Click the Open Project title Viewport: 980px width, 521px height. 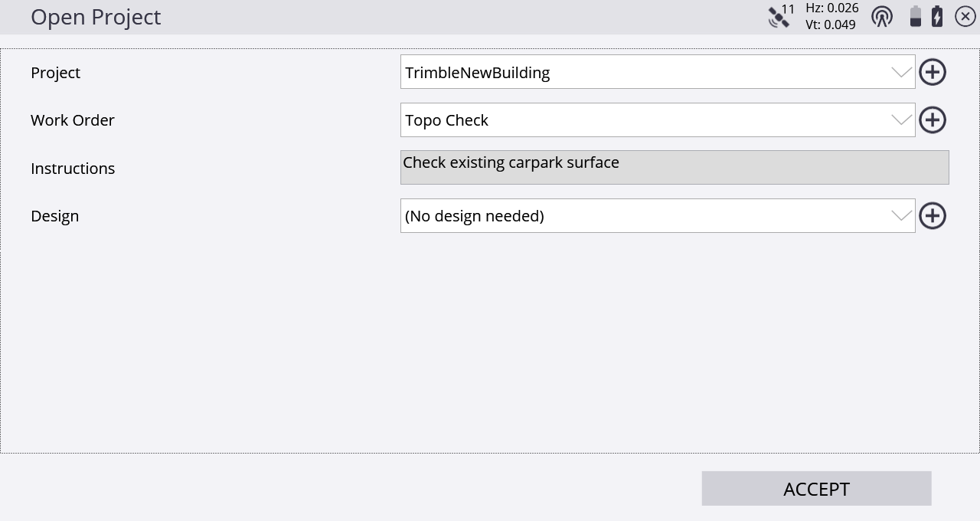click(x=96, y=17)
